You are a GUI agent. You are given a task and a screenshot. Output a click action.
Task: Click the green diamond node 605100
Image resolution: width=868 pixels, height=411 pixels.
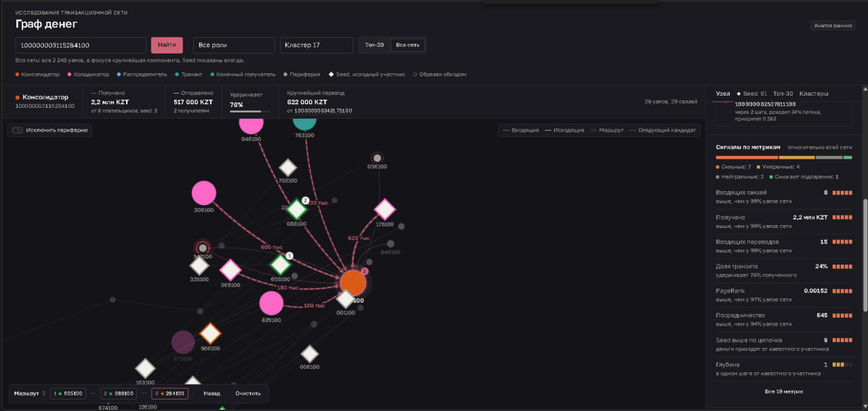(x=280, y=265)
